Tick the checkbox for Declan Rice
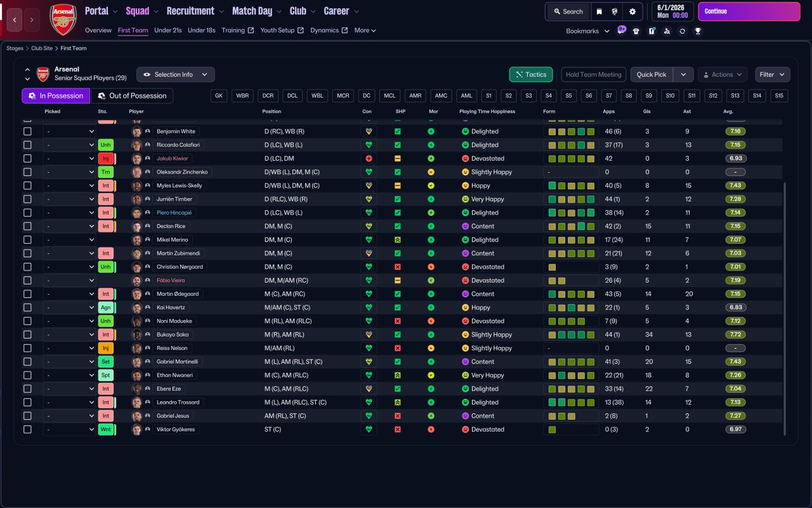The height and width of the screenshot is (508, 812). [x=27, y=226]
